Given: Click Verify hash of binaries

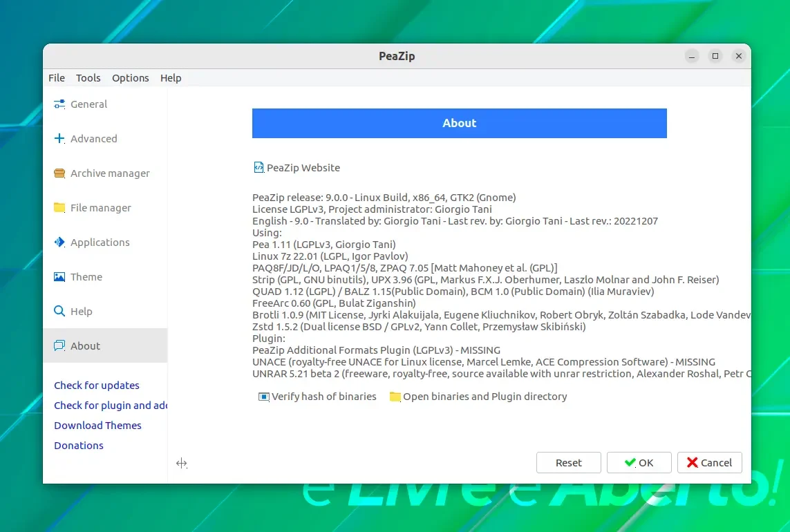Looking at the screenshot, I should [317, 397].
